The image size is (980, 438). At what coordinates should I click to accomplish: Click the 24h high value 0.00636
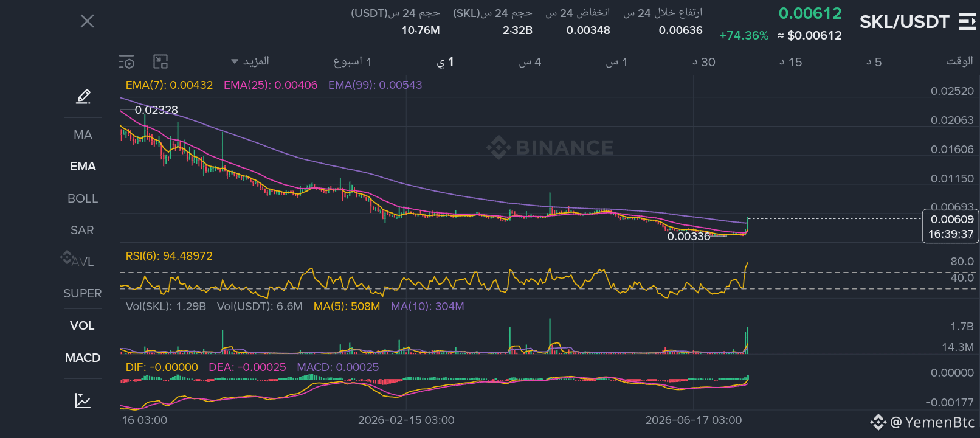click(x=681, y=30)
